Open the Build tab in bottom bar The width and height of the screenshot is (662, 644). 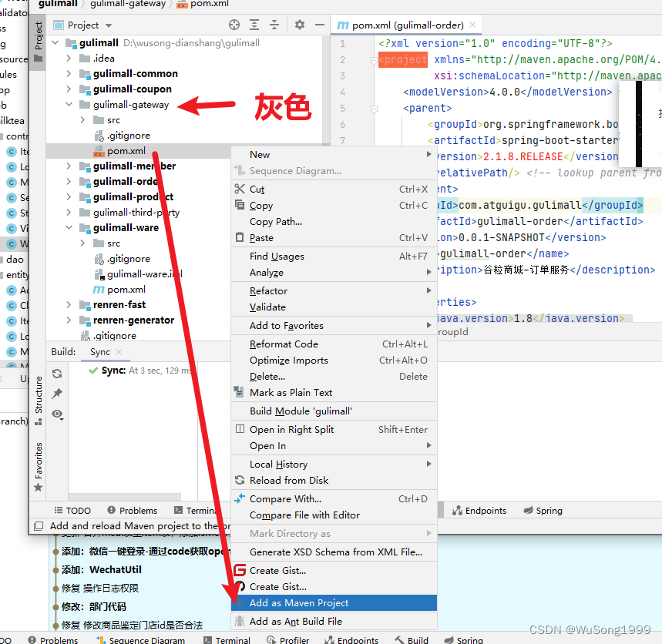click(412, 640)
